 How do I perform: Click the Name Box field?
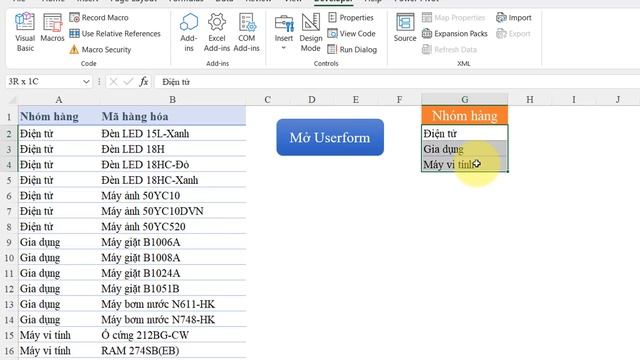tap(43, 82)
